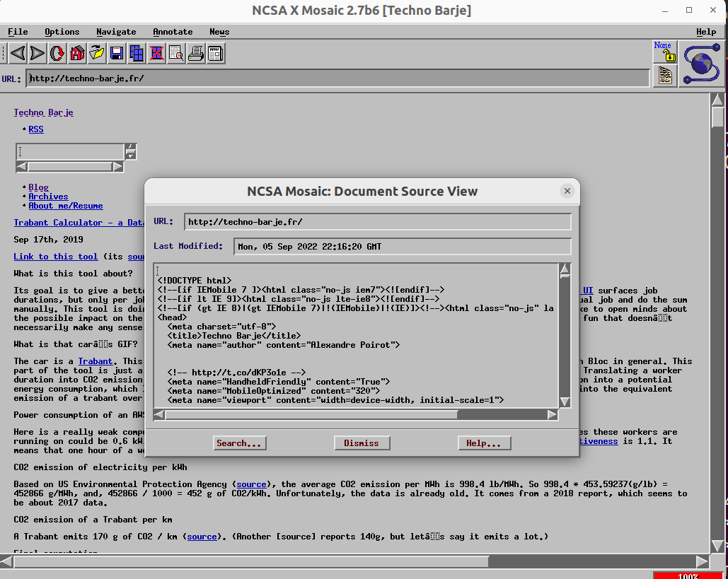Click the None security padlock icon
Viewport: 728px width, 579px height.
pos(665,52)
